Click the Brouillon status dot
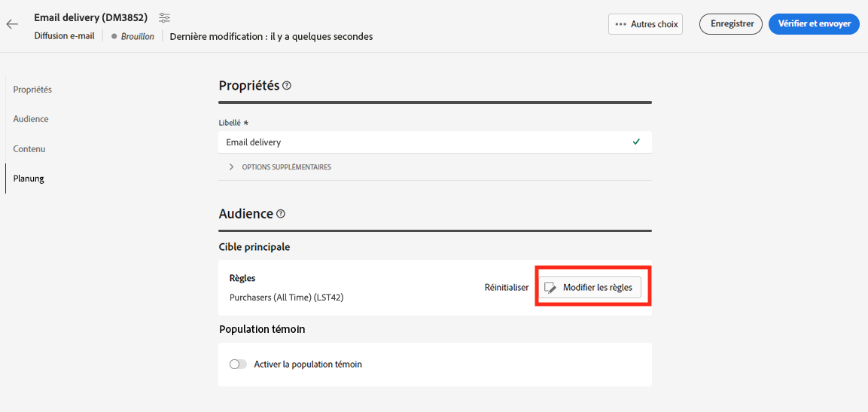Viewport: 868px width, 412px height. [114, 36]
